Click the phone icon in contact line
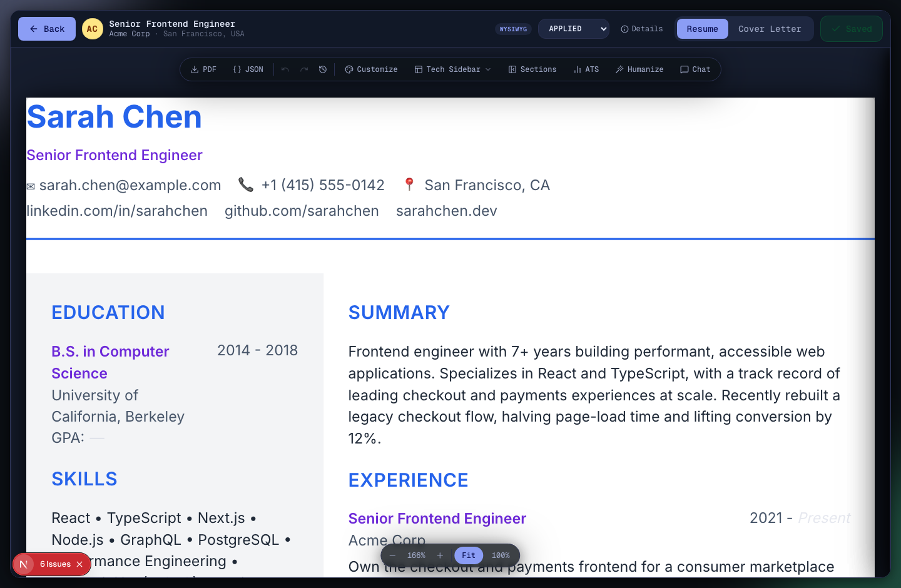The image size is (901, 588). coord(246,185)
